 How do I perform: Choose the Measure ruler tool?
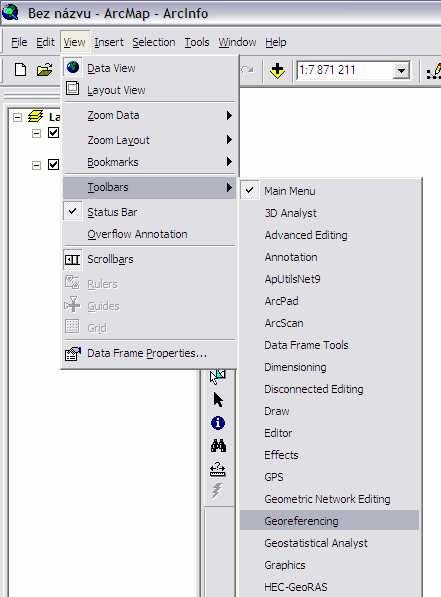click(x=218, y=469)
